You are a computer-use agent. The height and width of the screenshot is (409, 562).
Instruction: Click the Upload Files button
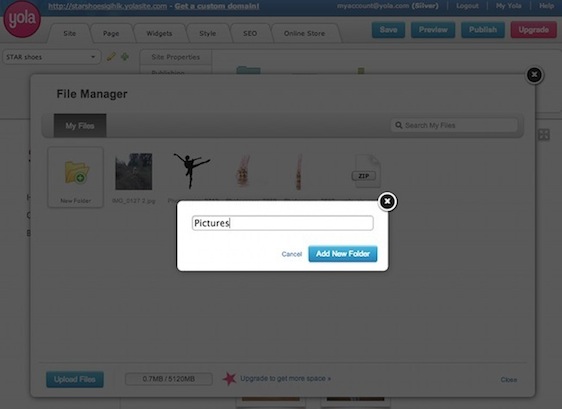75,379
